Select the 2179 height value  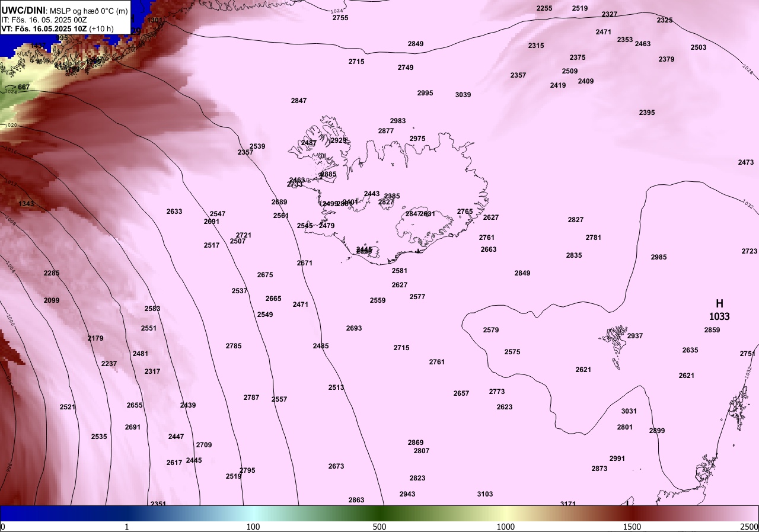pyautogui.click(x=95, y=338)
